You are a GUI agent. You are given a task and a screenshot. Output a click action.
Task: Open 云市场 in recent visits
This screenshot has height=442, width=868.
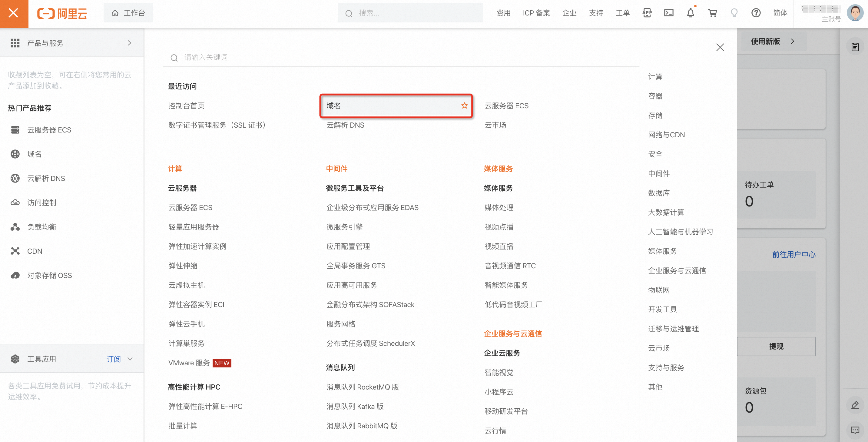click(495, 125)
